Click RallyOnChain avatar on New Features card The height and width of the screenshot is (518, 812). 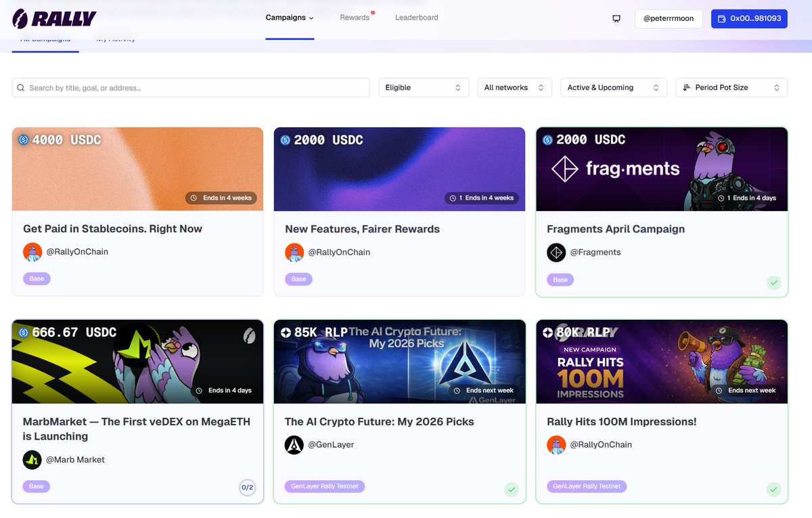(294, 252)
